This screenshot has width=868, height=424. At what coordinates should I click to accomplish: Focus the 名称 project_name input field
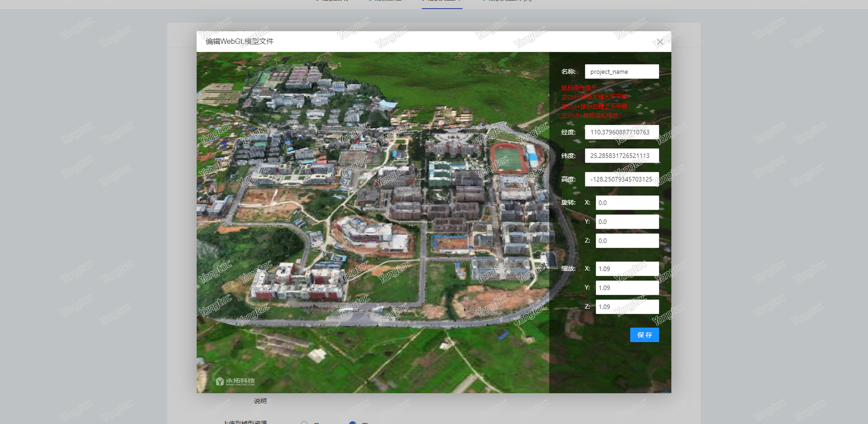(622, 71)
